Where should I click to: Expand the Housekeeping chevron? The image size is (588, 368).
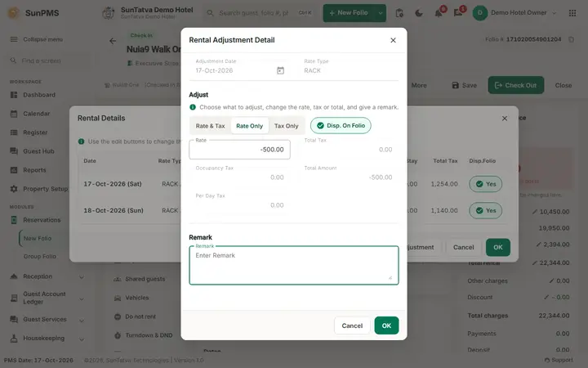[x=82, y=339]
